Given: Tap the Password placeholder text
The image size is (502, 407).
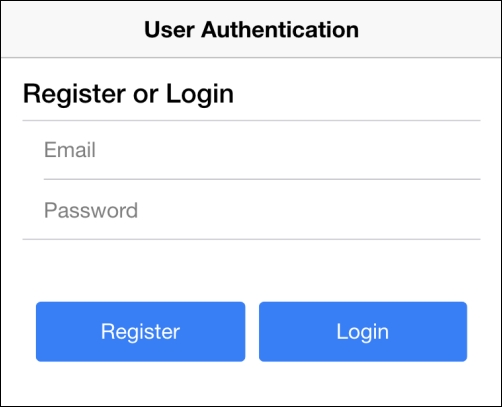Looking at the screenshot, I should coord(91,210).
